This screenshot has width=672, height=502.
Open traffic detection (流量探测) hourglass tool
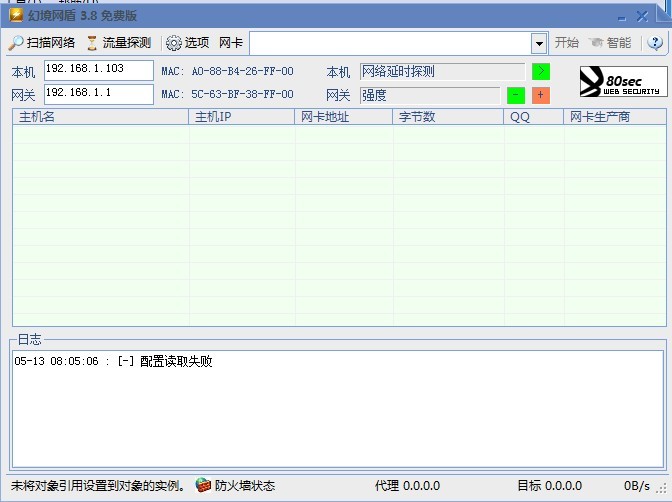pos(92,43)
